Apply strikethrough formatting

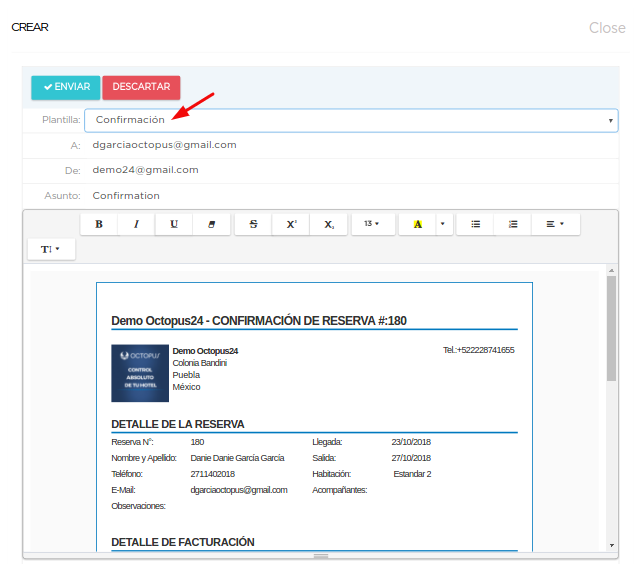click(x=253, y=224)
